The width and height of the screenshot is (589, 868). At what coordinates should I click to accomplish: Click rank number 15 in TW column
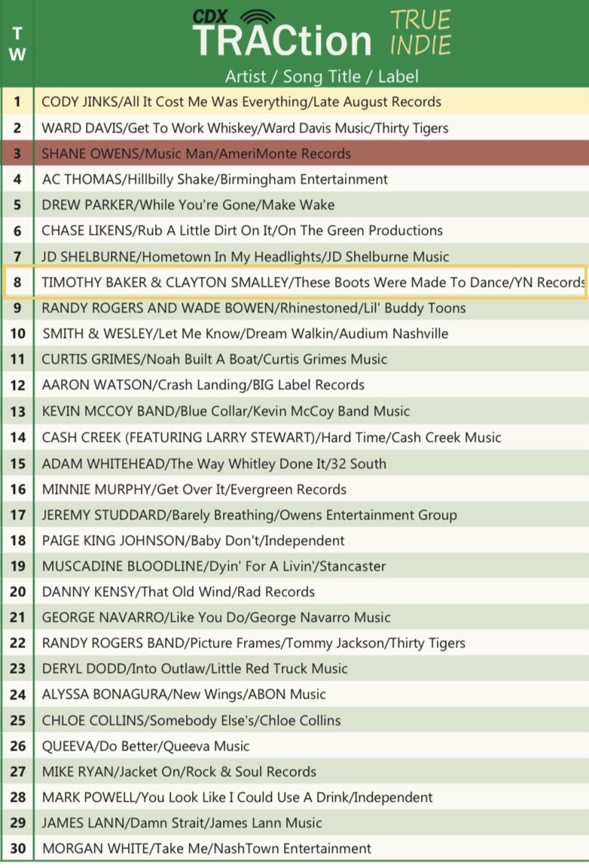click(x=18, y=463)
